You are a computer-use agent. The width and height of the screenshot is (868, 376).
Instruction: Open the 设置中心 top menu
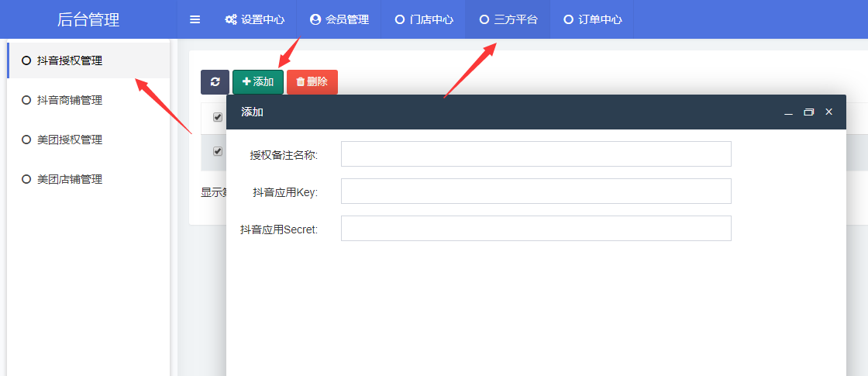pos(255,19)
